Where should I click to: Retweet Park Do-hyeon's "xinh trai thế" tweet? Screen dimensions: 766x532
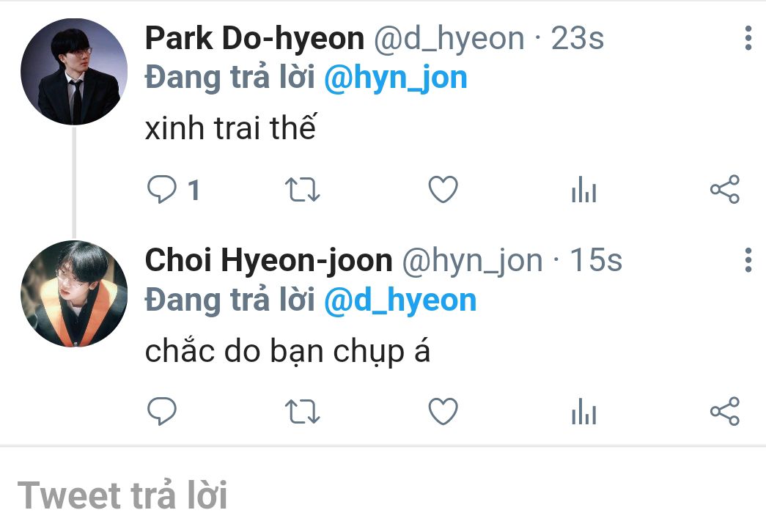(x=303, y=190)
